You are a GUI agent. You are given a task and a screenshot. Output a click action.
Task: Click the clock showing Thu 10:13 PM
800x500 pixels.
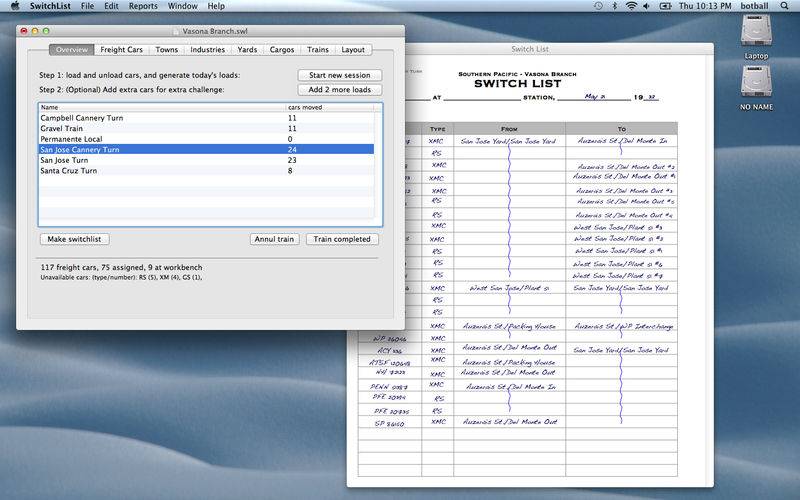coord(705,6)
